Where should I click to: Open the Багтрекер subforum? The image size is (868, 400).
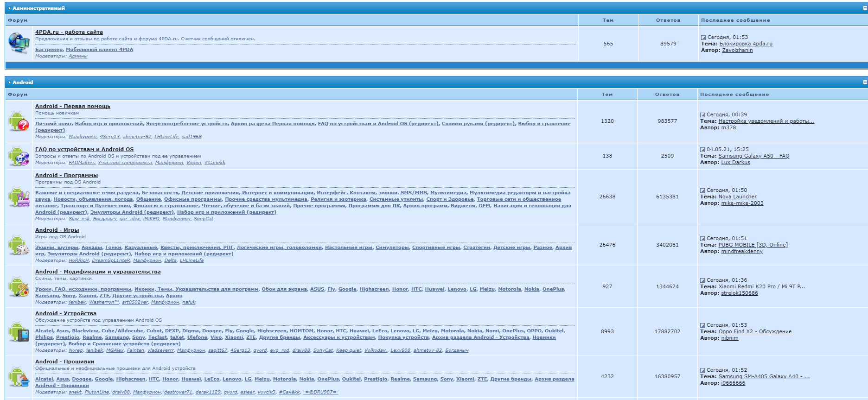click(x=49, y=50)
